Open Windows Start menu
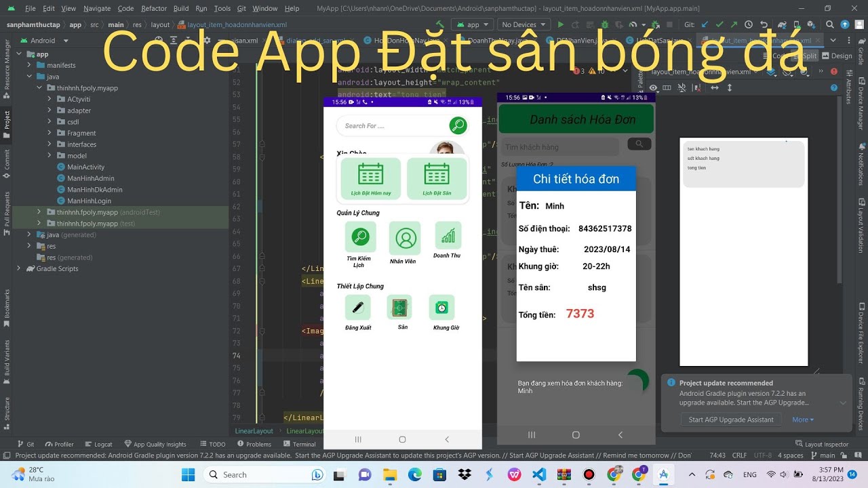 188,474
